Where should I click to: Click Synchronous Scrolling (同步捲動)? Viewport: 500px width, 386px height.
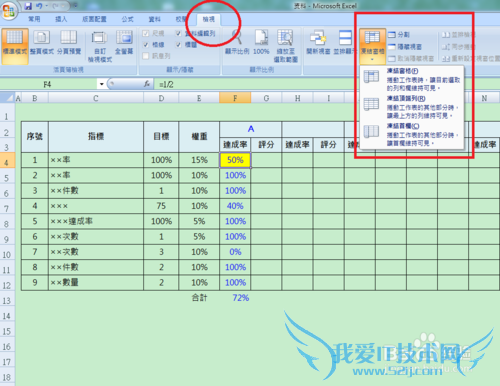pyautogui.click(x=458, y=47)
